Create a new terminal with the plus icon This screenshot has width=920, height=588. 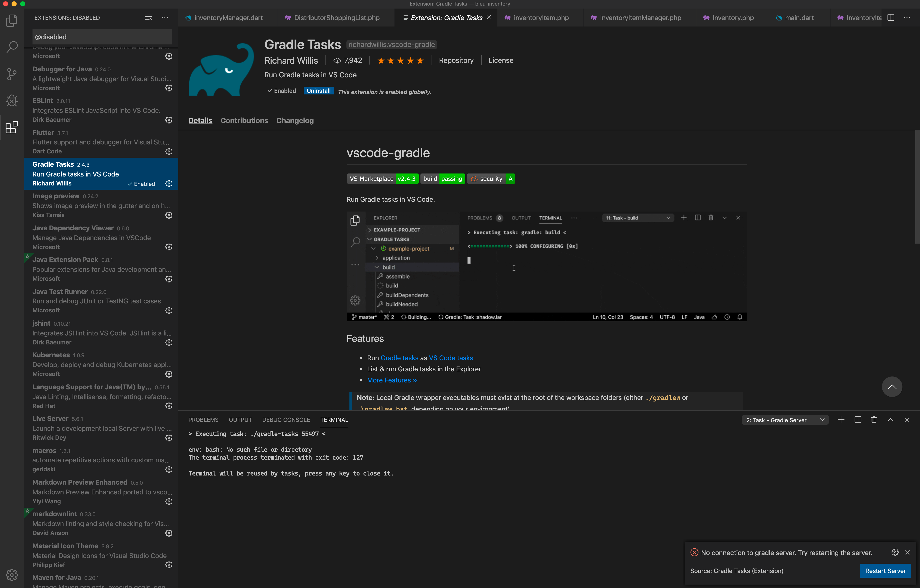click(841, 420)
